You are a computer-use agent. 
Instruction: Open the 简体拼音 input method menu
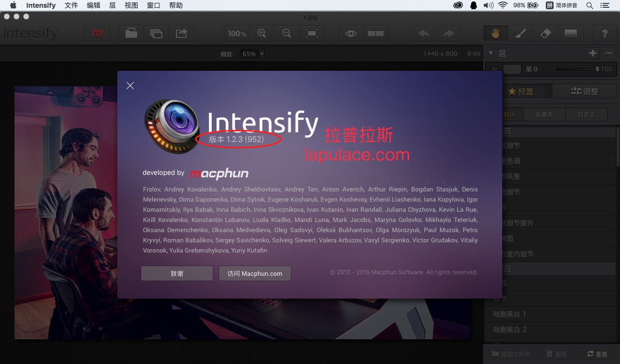pyautogui.click(x=562, y=5)
